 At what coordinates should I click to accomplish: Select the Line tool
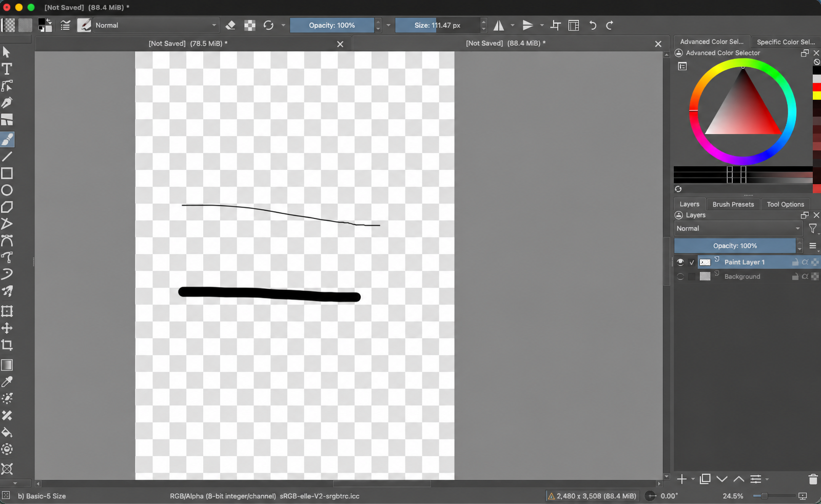click(7, 156)
